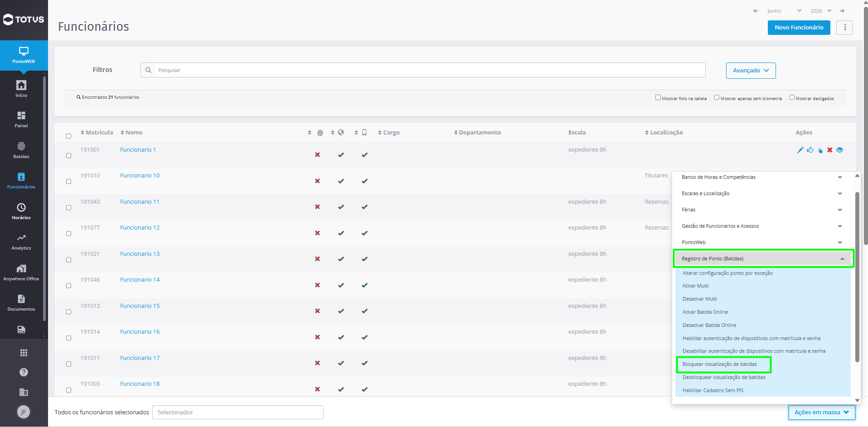868x427 pixels.
Task: Open the Horários clock sidebar item
Action: (x=21, y=211)
